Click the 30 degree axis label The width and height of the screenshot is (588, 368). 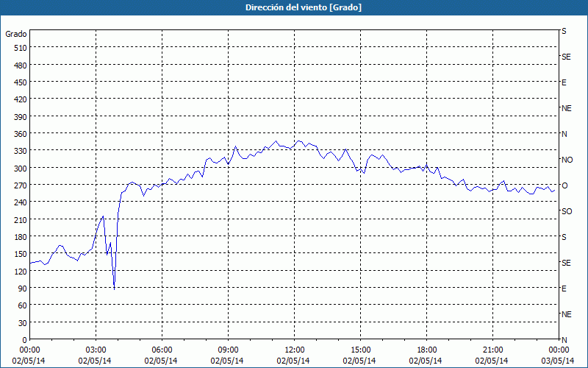click(23, 323)
